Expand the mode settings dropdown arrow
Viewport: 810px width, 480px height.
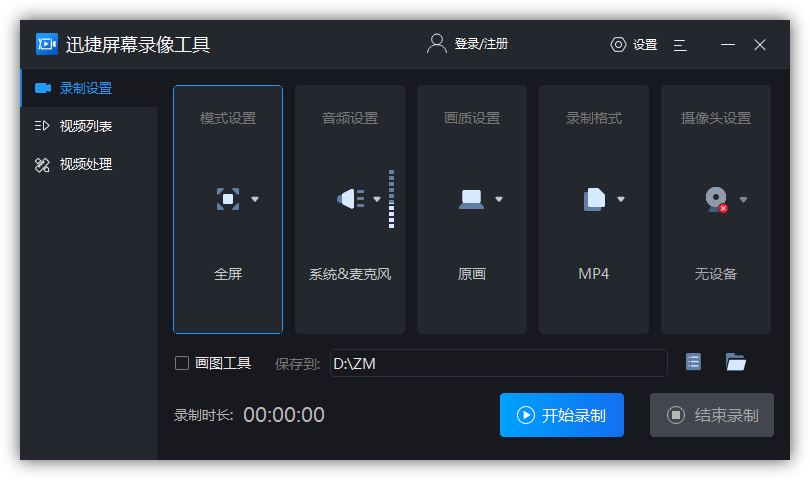[x=255, y=199]
